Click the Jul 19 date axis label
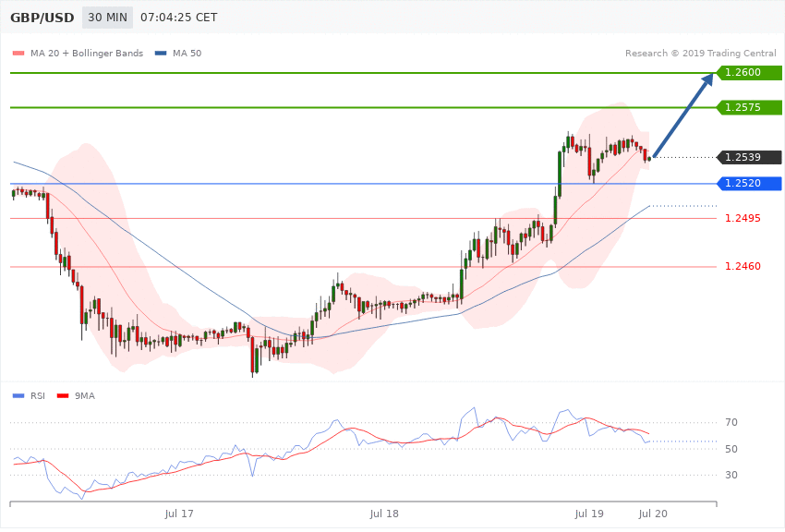The image size is (785, 532). click(589, 514)
